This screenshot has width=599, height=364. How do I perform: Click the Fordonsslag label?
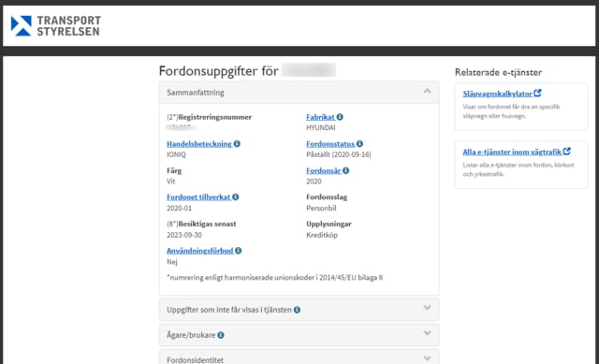327,197
